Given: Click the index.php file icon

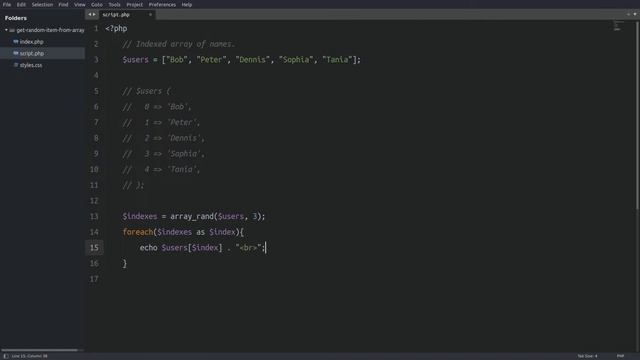Looking at the screenshot, I should click(x=16, y=42).
